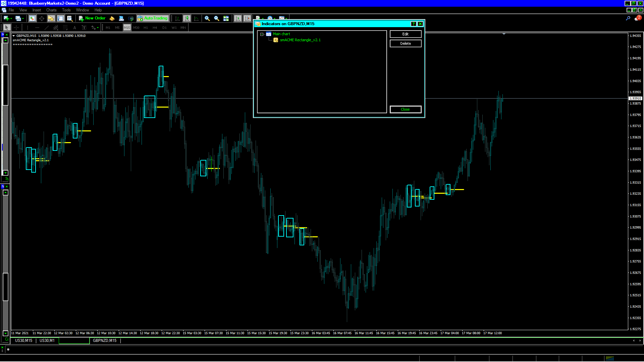
Task: Click the New Order button
Action: [92, 18]
